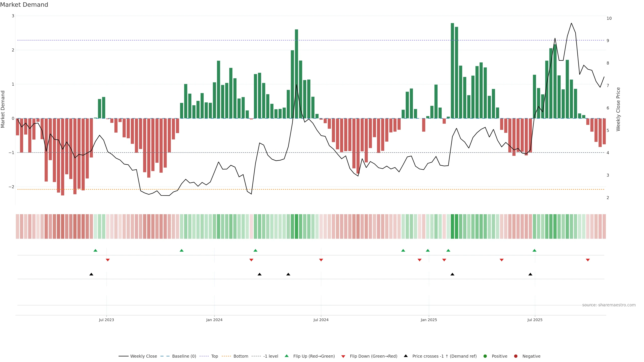Viewport: 644px width, 362px height.
Task: Hide the Top dotted line legend item
Action: click(214, 356)
